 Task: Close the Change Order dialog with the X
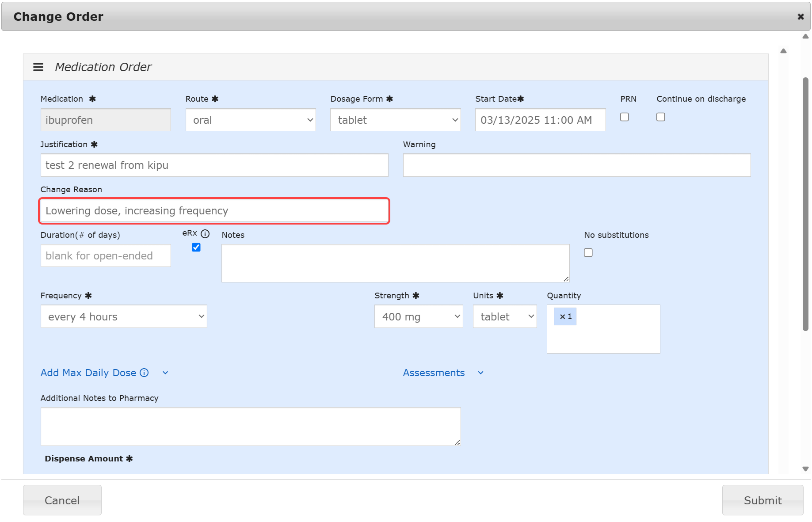801,17
